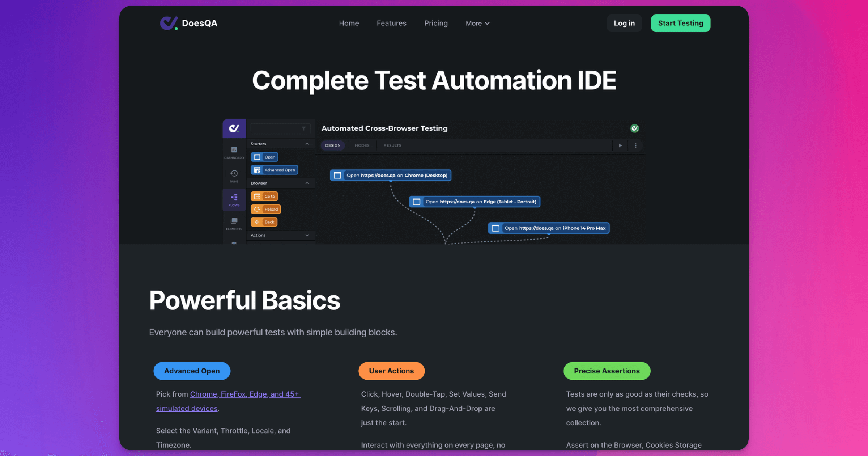868x456 pixels.
Task: Switch to the Nodes tab
Action: pos(362,145)
